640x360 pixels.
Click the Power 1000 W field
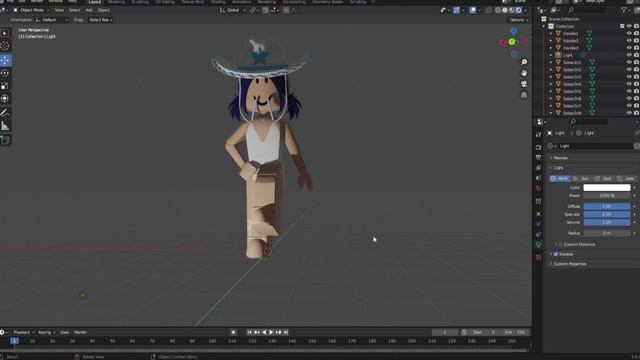[607, 196]
